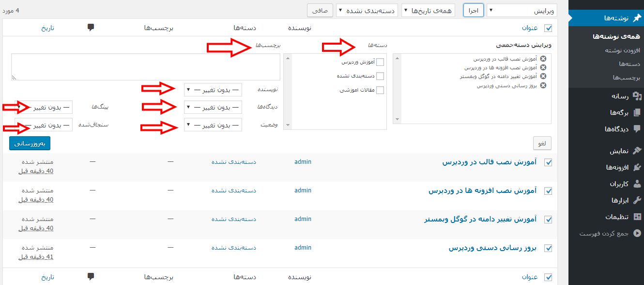Click the به‌روزرسانی update button

(30, 143)
